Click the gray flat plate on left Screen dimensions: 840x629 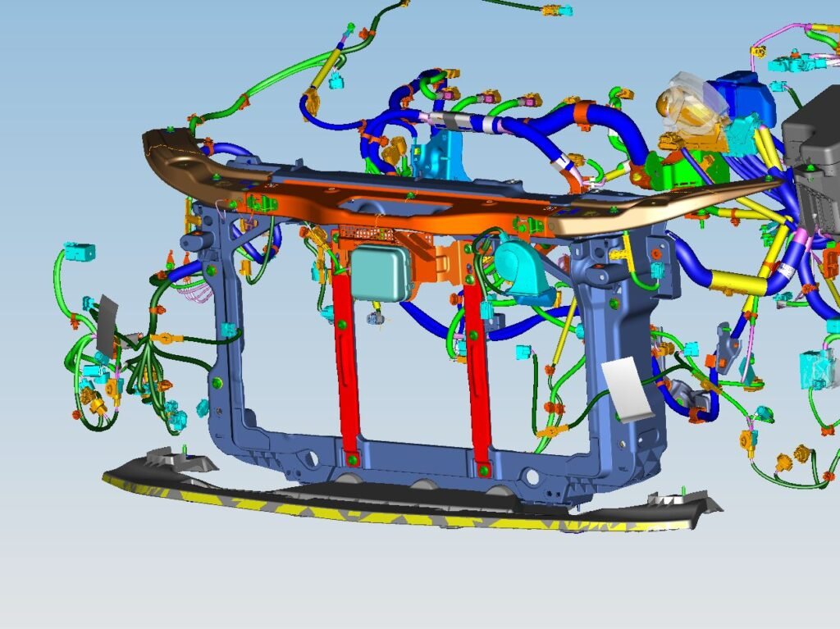pos(106,326)
